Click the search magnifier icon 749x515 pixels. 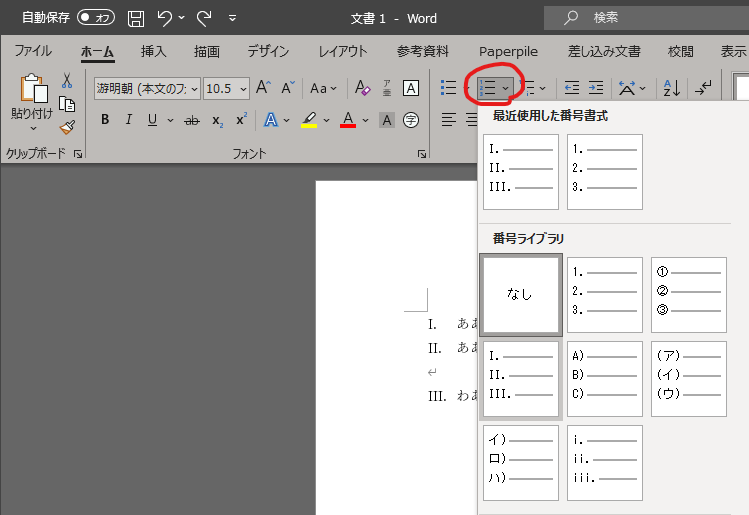[x=570, y=18]
